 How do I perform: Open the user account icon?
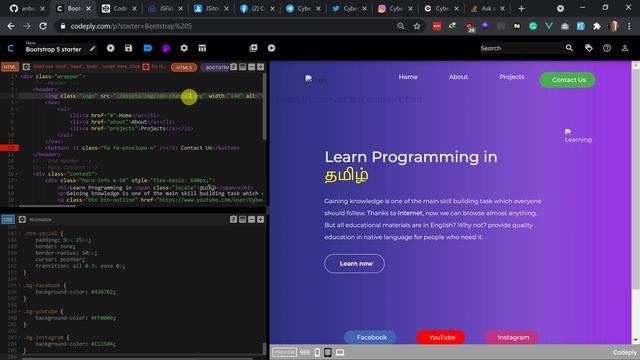pos(625,48)
